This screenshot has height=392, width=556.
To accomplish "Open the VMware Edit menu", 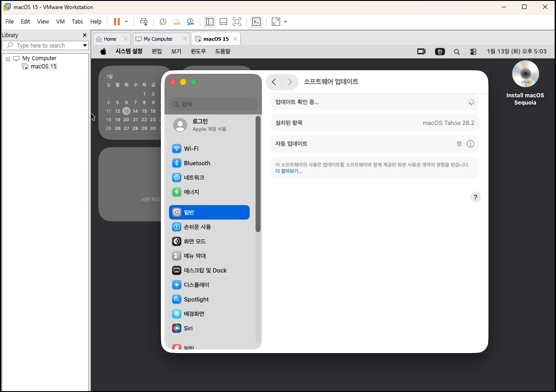I will tap(25, 22).
